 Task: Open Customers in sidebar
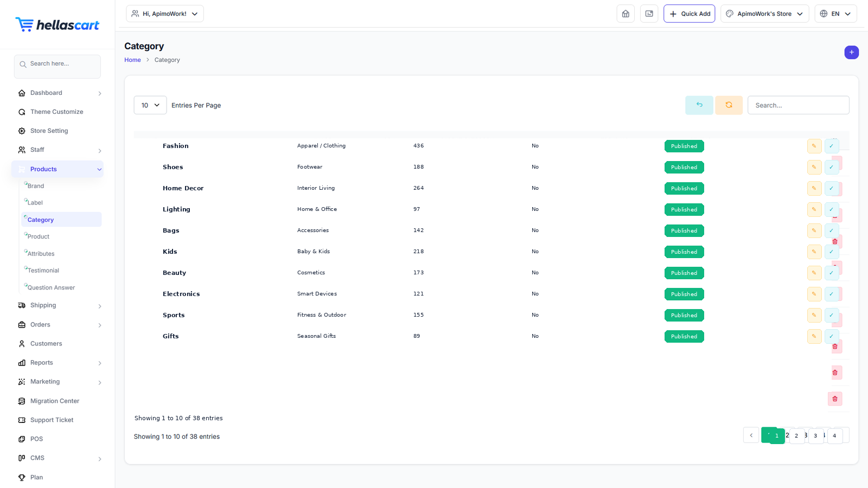(x=46, y=344)
